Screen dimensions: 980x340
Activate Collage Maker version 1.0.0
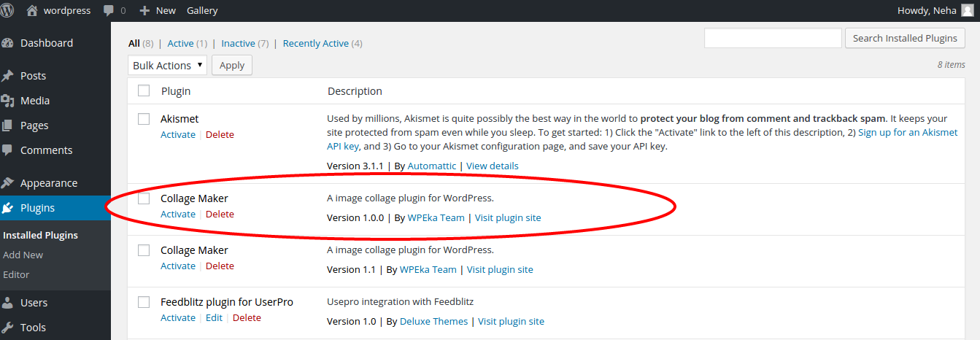[177, 214]
